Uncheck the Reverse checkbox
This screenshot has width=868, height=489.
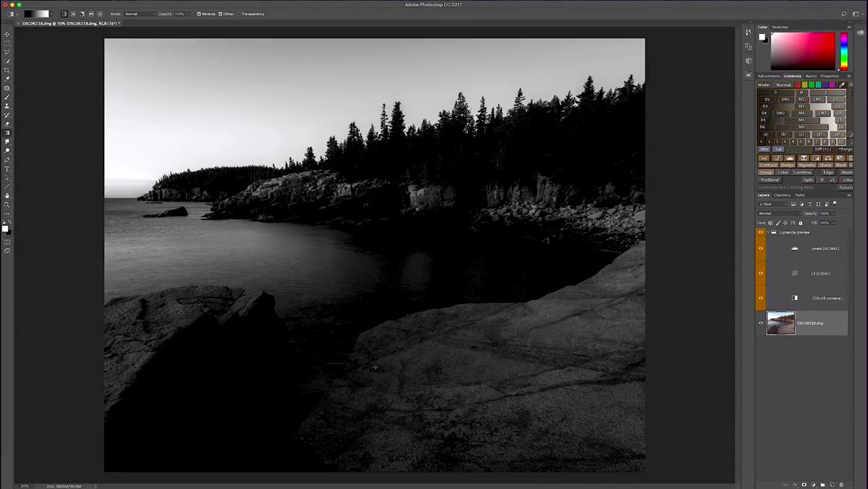[199, 14]
